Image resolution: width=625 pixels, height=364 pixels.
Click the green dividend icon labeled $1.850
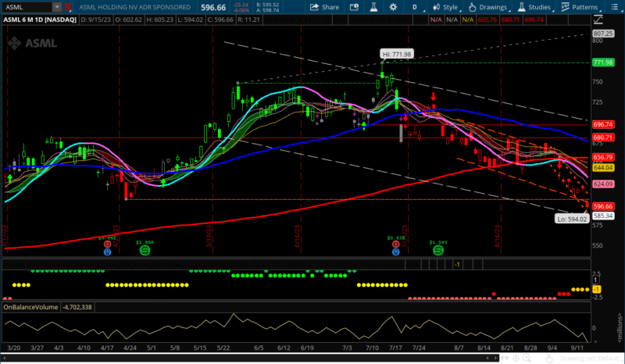145,251
